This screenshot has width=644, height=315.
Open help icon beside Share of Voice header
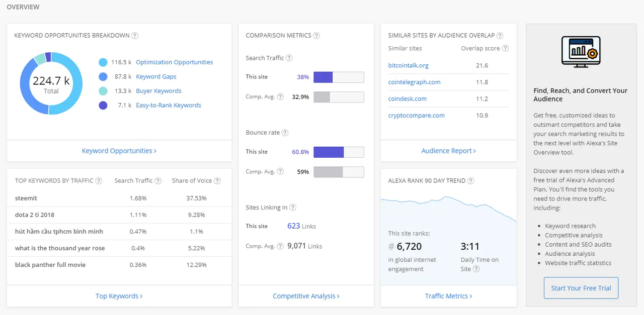pyautogui.click(x=217, y=181)
